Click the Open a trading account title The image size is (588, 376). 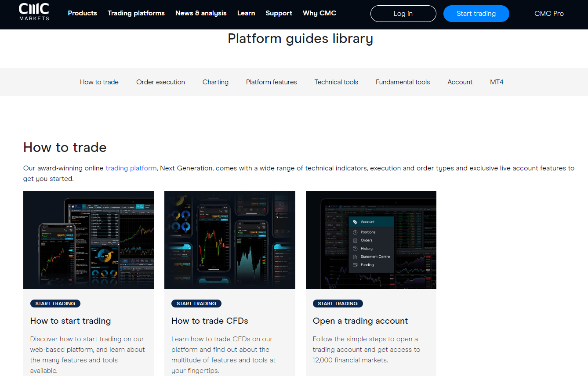point(360,321)
